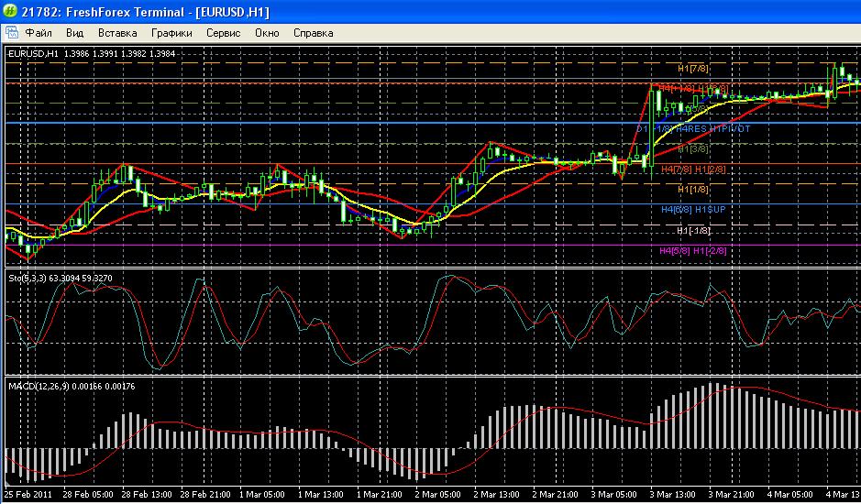Click the chart document icon beside Файл
Screen dimensions: 861x504
pyautogui.click(x=12, y=33)
